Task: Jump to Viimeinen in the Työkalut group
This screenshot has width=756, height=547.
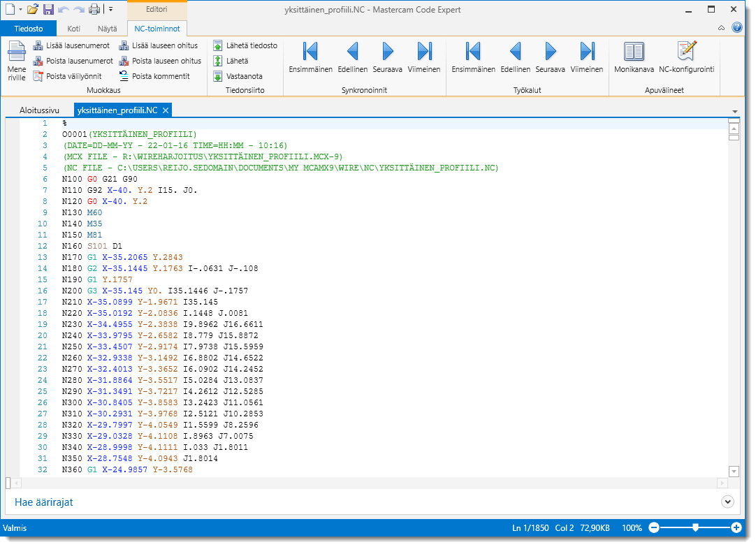Action: 587,57
